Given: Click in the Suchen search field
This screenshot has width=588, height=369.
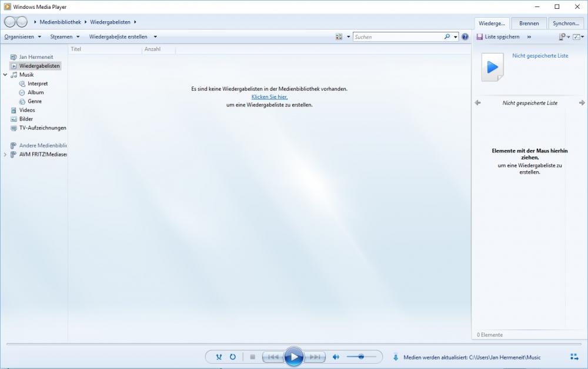Looking at the screenshot, I should pos(398,37).
